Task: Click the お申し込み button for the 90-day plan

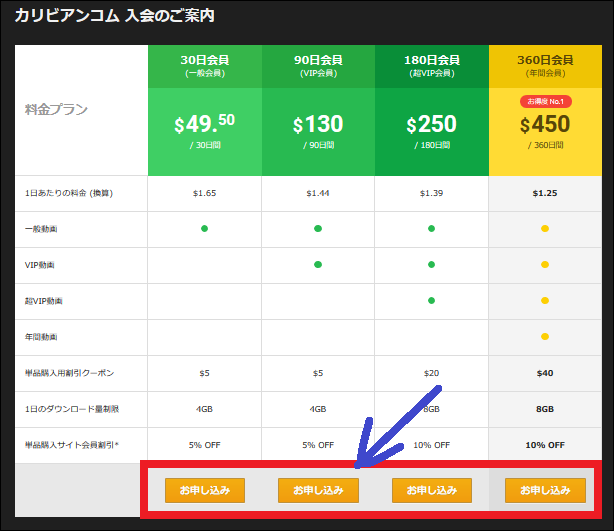Action: 318,490
